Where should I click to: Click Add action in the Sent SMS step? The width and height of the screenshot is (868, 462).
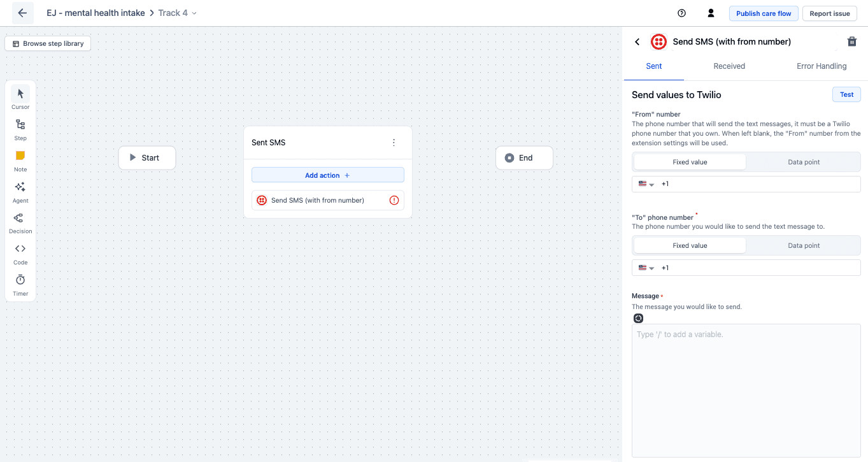pos(328,175)
